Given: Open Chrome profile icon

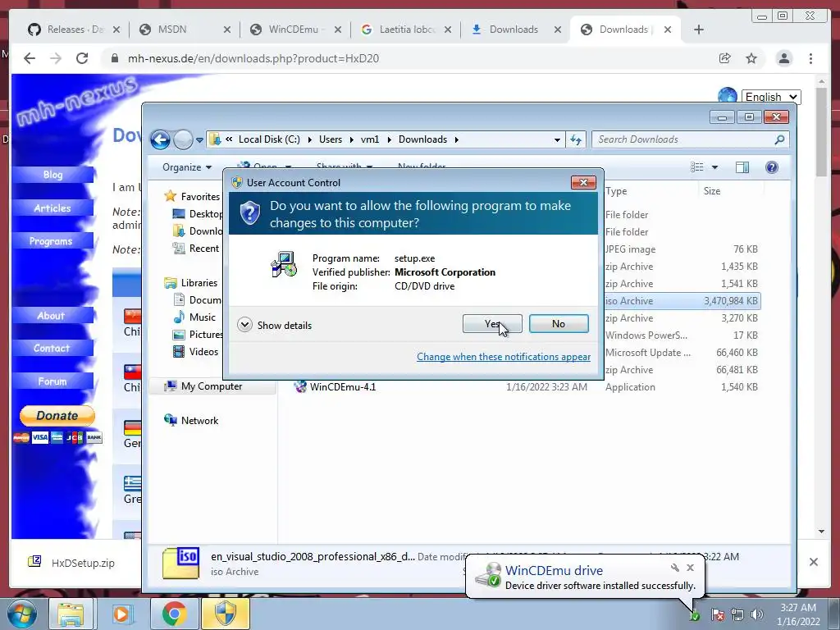Looking at the screenshot, I should click(x=784, y=58).
